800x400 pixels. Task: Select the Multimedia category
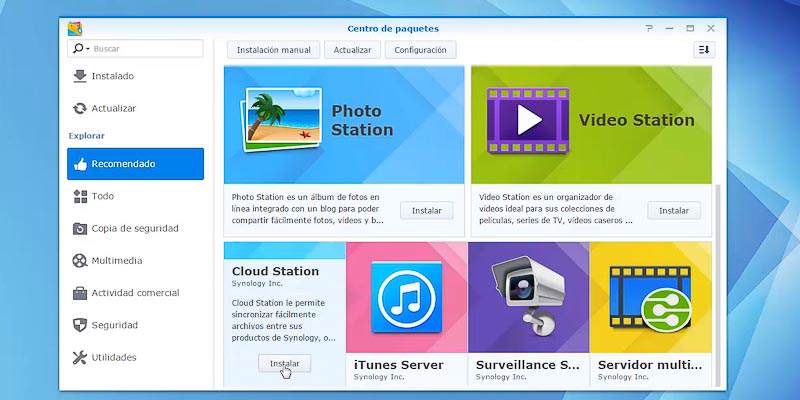point(135,261)
